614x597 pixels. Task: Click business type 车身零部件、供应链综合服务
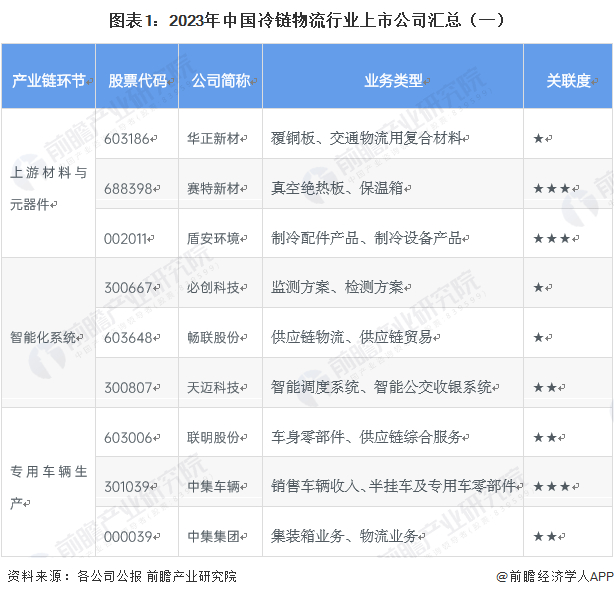[366, 436]
